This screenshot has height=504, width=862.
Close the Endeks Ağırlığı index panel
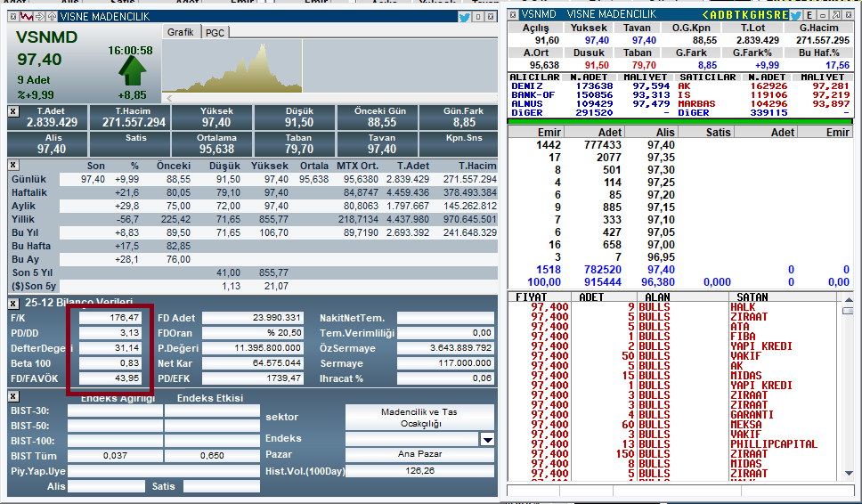(x=13, y=396)
